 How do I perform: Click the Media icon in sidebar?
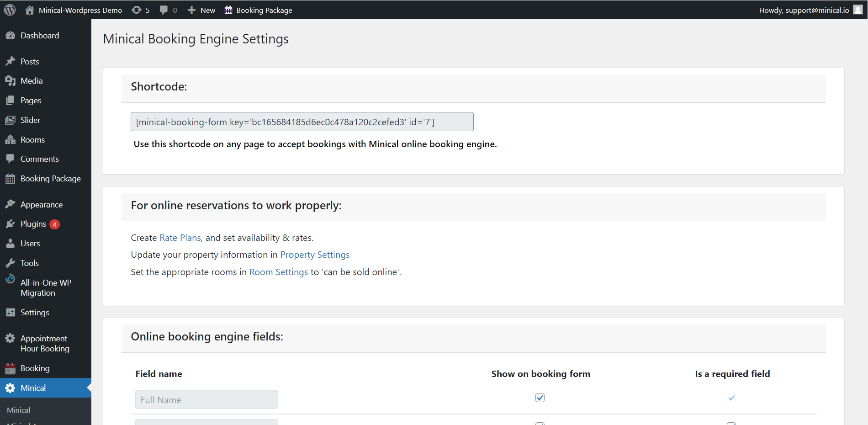pyautogui.click(x=10, y=81)
